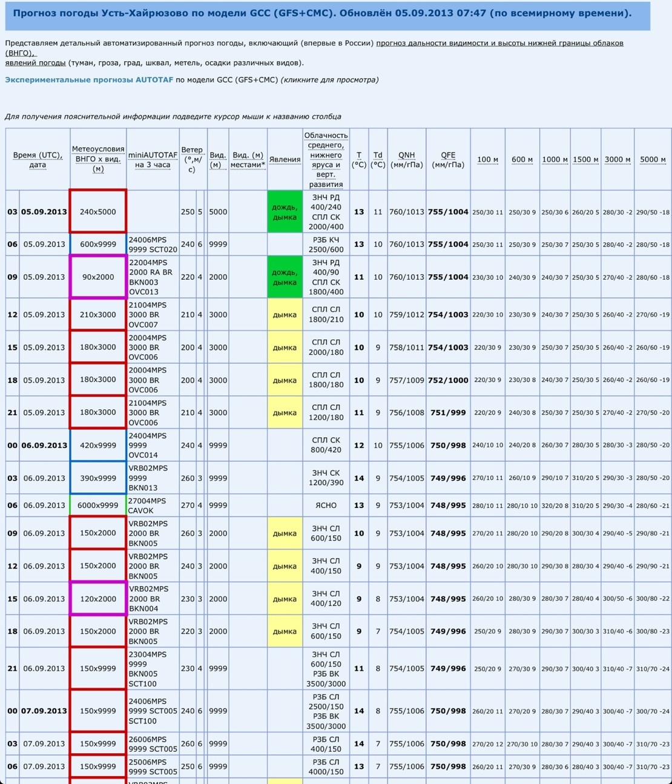Select the QNH column header
Image resolution: width=672 pixels, height=784 pixels.
tap(406, 160)
